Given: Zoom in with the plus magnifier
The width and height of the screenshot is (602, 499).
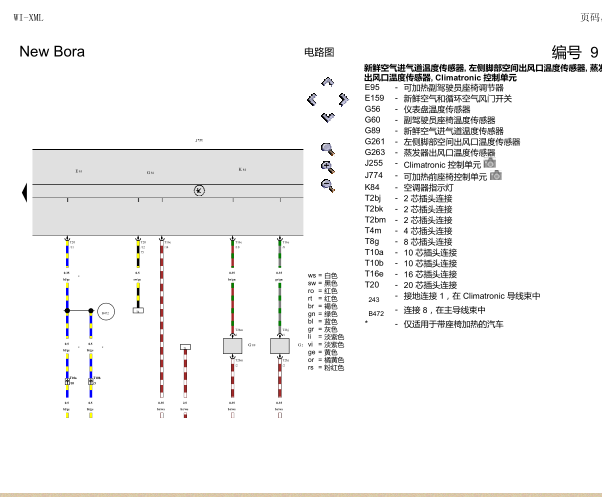Looking at the screenshot, I should (327, 167).
